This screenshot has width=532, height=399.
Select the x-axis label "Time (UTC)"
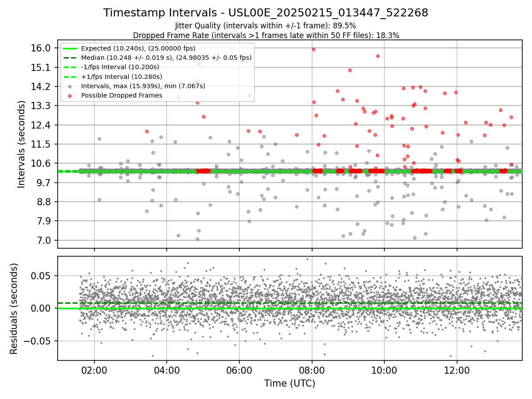click(289, 383)
